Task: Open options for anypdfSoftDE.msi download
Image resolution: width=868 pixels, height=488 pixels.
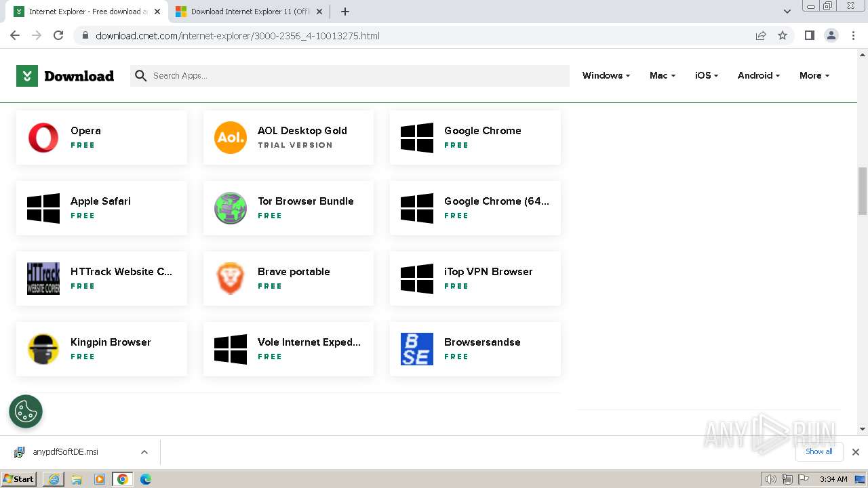Action: [144, 452]
